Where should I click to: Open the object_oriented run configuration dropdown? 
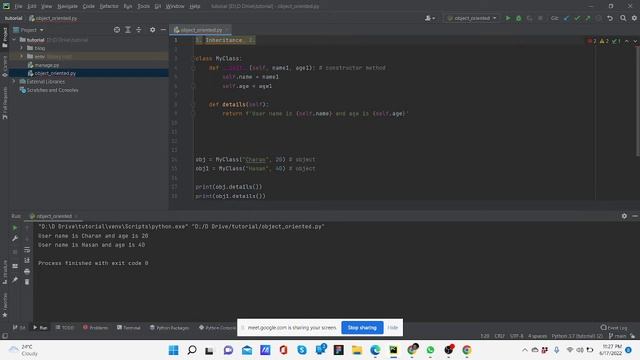472,18
